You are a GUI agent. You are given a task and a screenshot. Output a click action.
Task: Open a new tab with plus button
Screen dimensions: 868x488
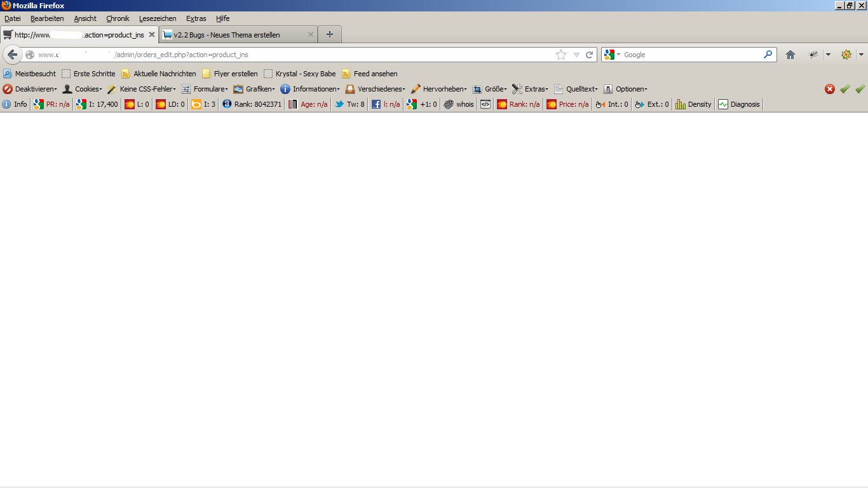(329, 34)
